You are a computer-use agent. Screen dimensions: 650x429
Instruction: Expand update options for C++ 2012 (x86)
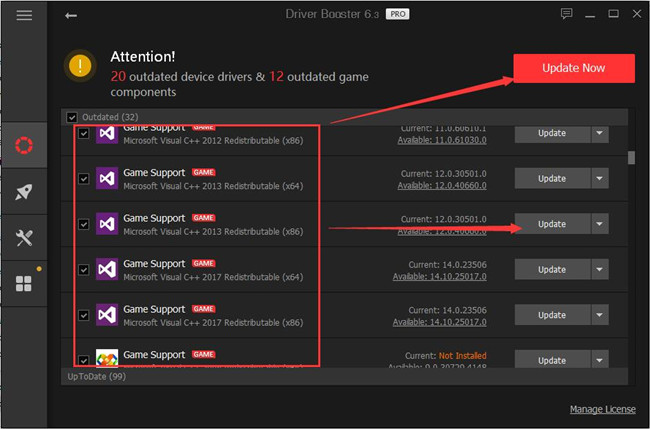pos(600,133)
